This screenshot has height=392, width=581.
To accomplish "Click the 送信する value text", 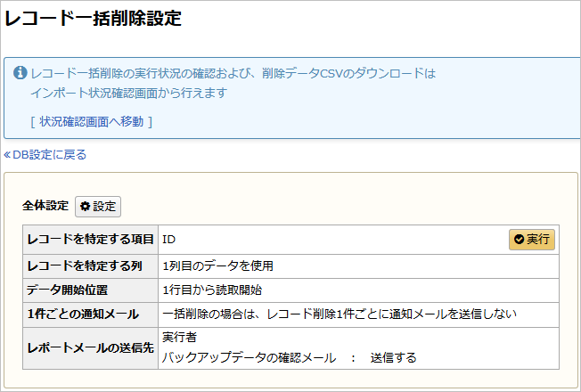I will point(394,358).
